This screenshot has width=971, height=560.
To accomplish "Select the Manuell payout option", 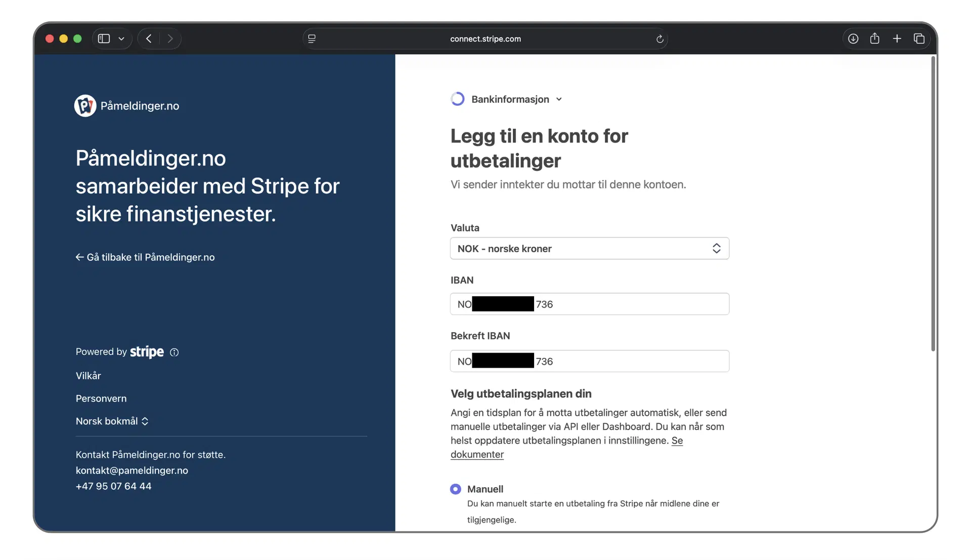I will 455,489.
